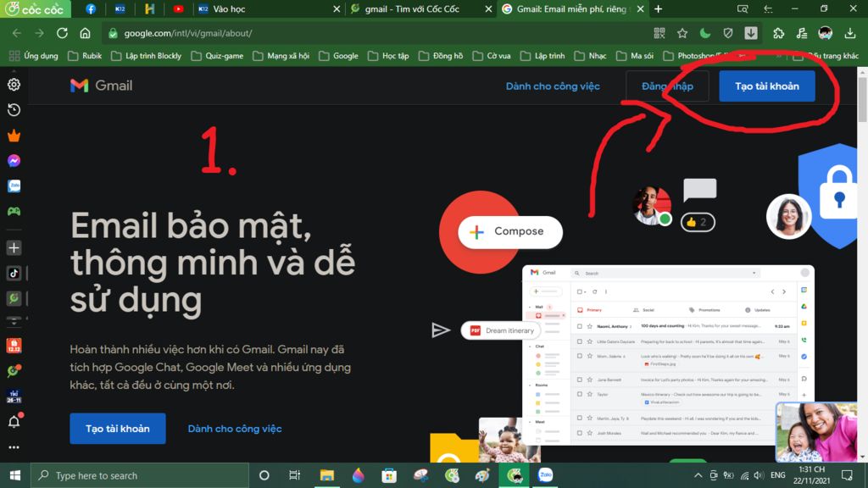Image resolution: width=868 pixels, height=488 pixels.
Task: Add a new sidebar app with plus
Action: [14, 248]
